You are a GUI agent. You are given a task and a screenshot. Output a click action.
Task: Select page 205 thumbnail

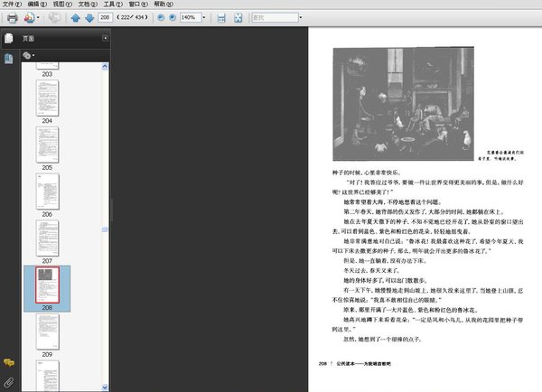click(46, 144)
